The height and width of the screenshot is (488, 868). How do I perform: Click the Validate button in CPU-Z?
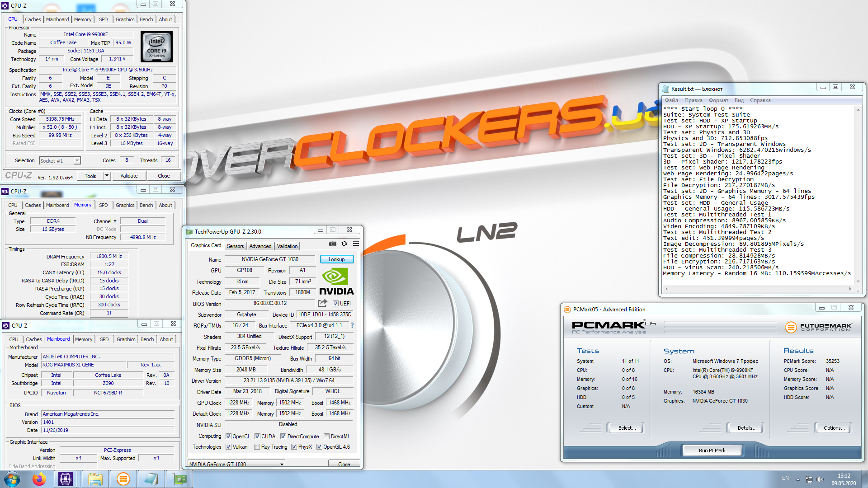(129, 176)
